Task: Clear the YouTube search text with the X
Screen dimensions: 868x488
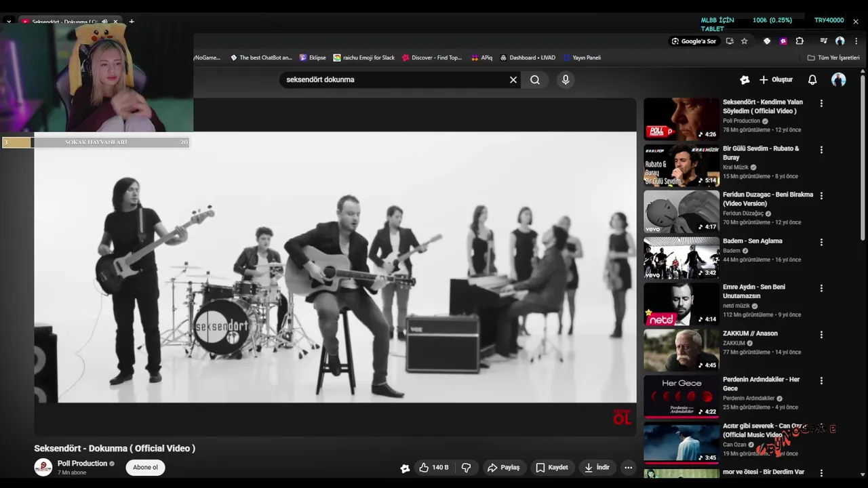Action: 513,80
